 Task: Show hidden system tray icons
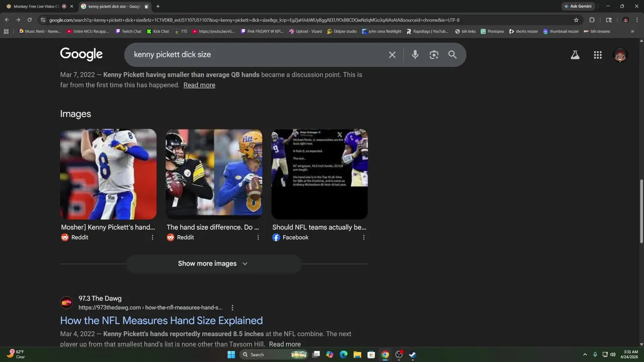pyautogui.click(x=585, y=354)
